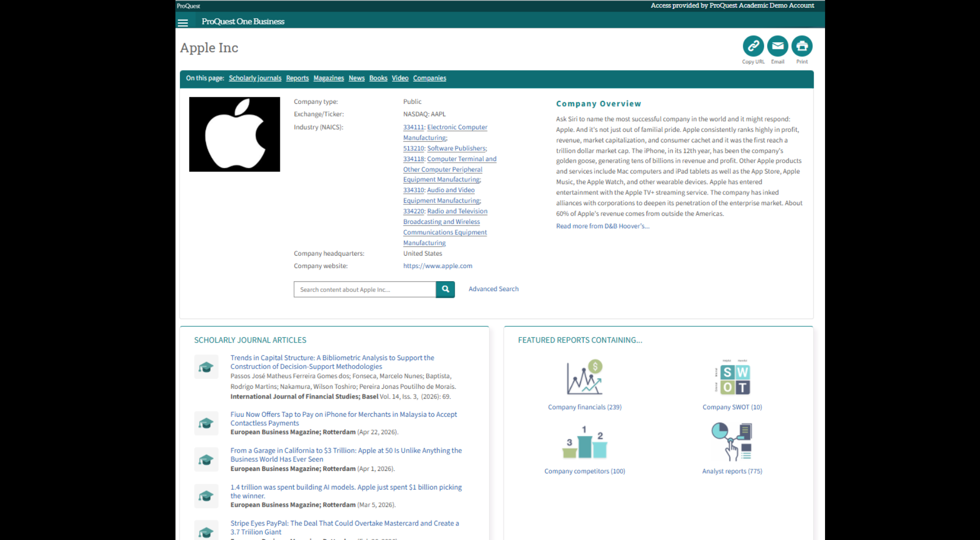This screenshot has width=980, height=540.
Task: Click the Search content about Apple Inc field
Action: point(365,289)
